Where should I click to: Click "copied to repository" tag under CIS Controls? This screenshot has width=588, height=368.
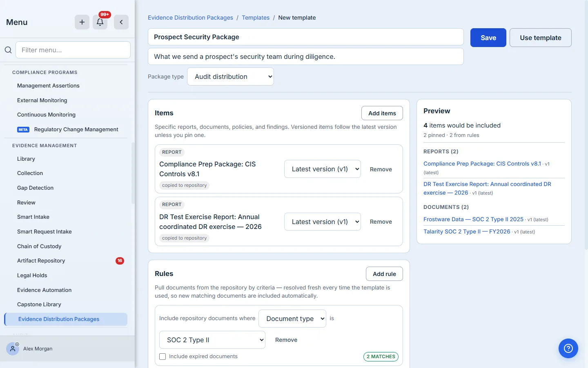pos(185,185)
